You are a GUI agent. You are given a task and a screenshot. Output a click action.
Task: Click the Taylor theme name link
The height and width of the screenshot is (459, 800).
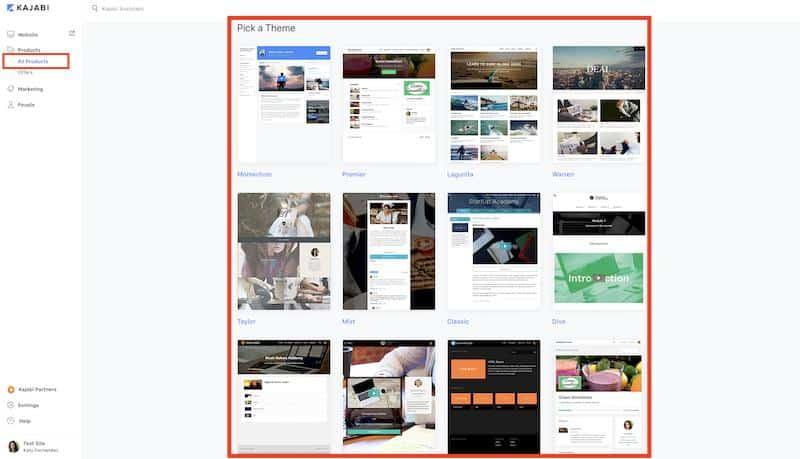246,322
